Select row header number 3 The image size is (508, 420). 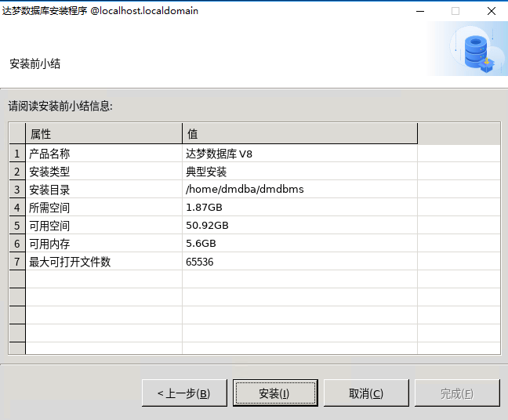tap(17, 190)
